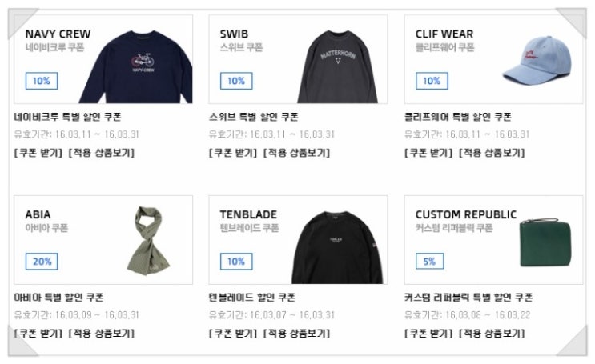Open the SWIB Matterhorn sweatshirt image
Screen dimensions: 595x364
click(337, 66)
